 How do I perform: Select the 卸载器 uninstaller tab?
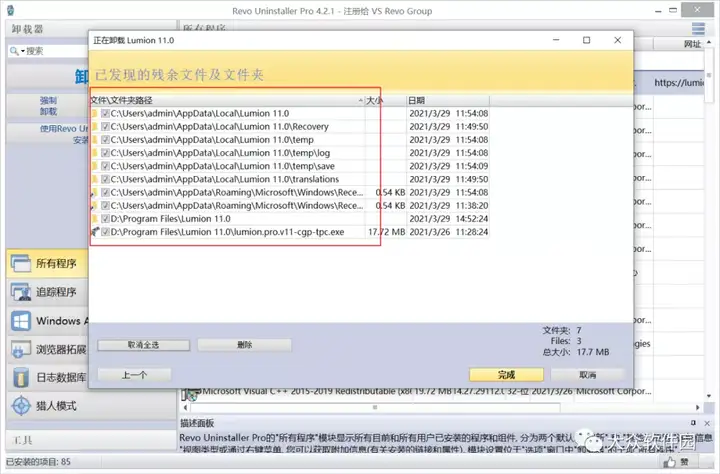coord(28,29)
